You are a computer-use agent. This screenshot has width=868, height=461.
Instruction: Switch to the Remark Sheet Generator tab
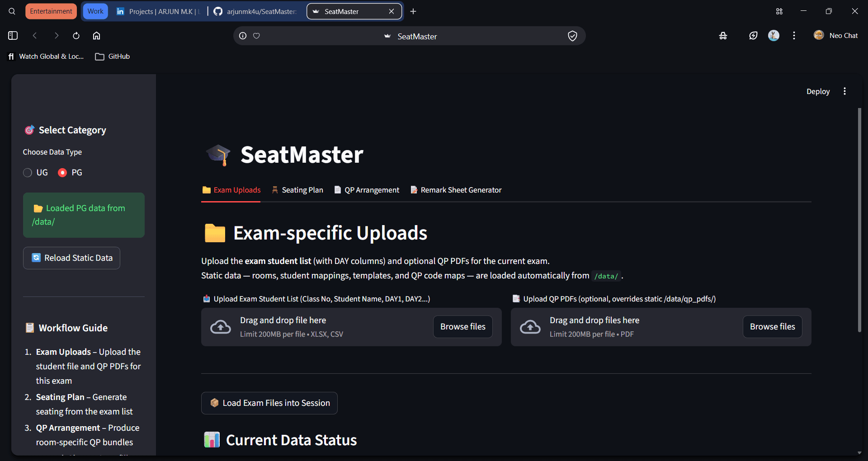[456, 190]
